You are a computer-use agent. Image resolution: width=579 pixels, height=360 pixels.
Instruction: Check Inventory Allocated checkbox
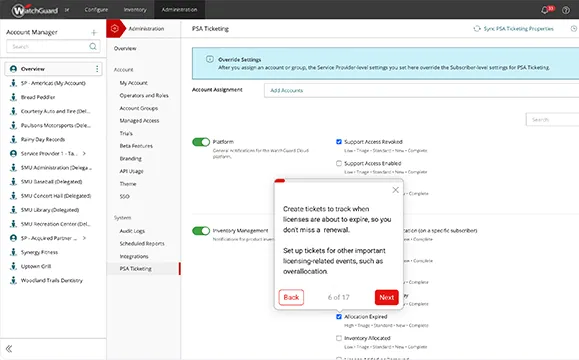click(339, 338)
